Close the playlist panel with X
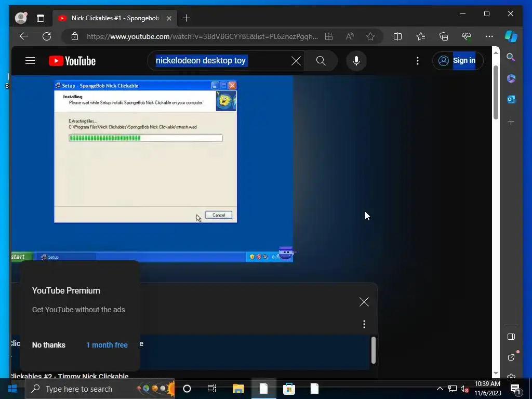Image resolution: width=532 pixels, height=399 pixels. coord(364,302)
